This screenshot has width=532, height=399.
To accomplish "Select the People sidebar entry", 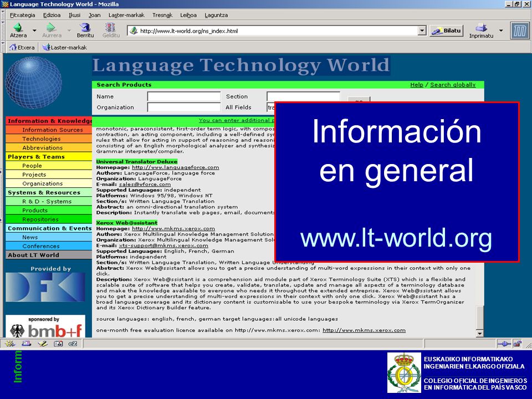I will [x=49, y=166].
